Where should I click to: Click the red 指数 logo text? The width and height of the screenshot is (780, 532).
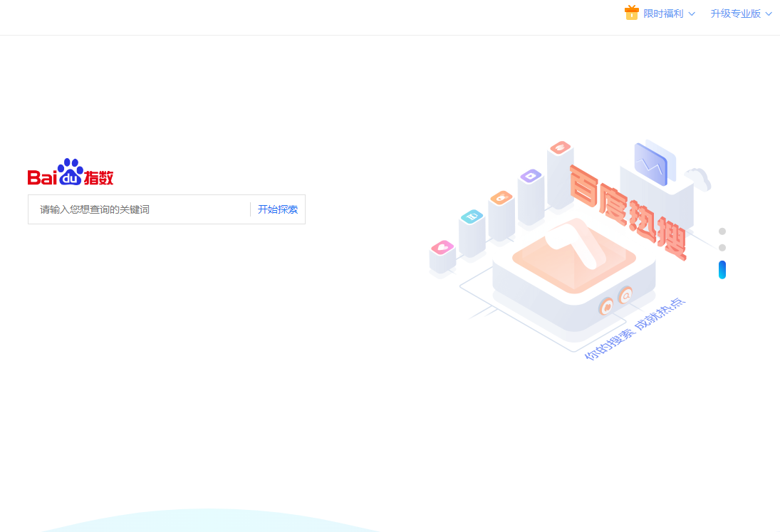(x=99, y=177)
